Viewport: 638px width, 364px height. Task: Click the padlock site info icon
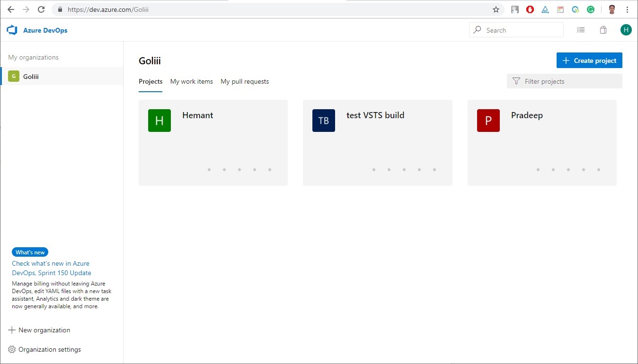[60, 9]
